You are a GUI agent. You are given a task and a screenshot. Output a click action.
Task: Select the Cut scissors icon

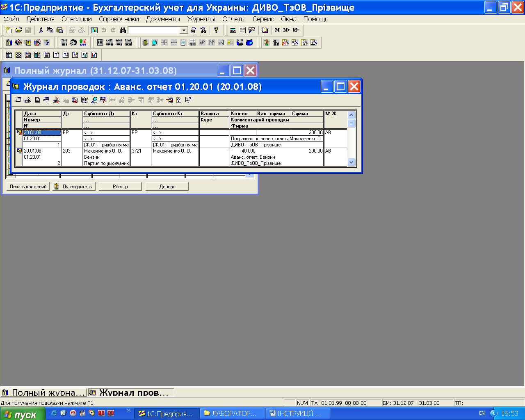pyautogui.click(x=41, y=30)
